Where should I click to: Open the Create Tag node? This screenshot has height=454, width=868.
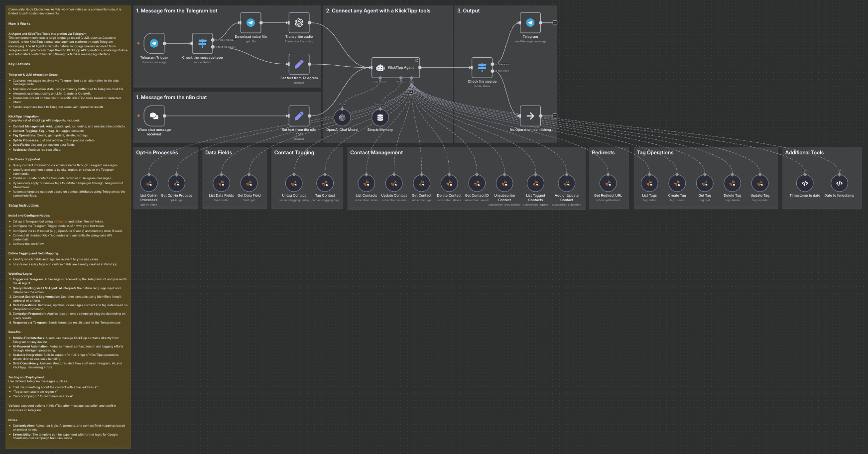677,183
